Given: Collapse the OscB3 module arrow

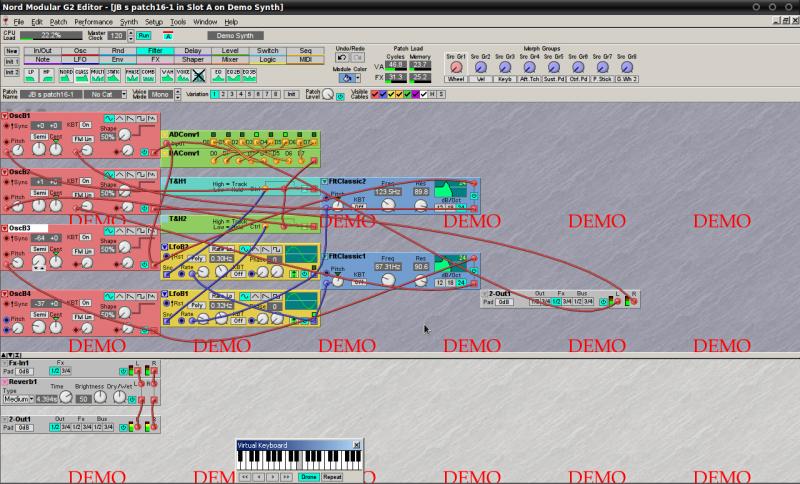Looking at the screenshot, I should (x=4, y=228).
